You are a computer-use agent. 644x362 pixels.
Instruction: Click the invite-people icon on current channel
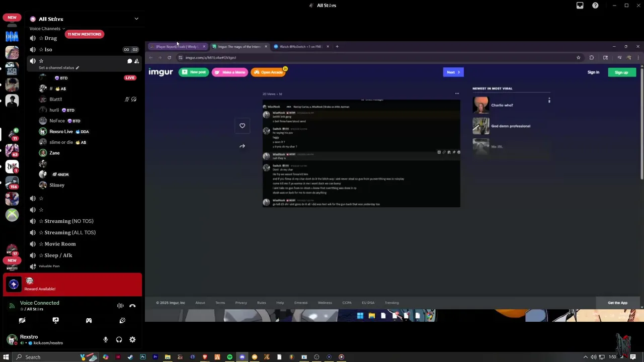tap(136, 61)
